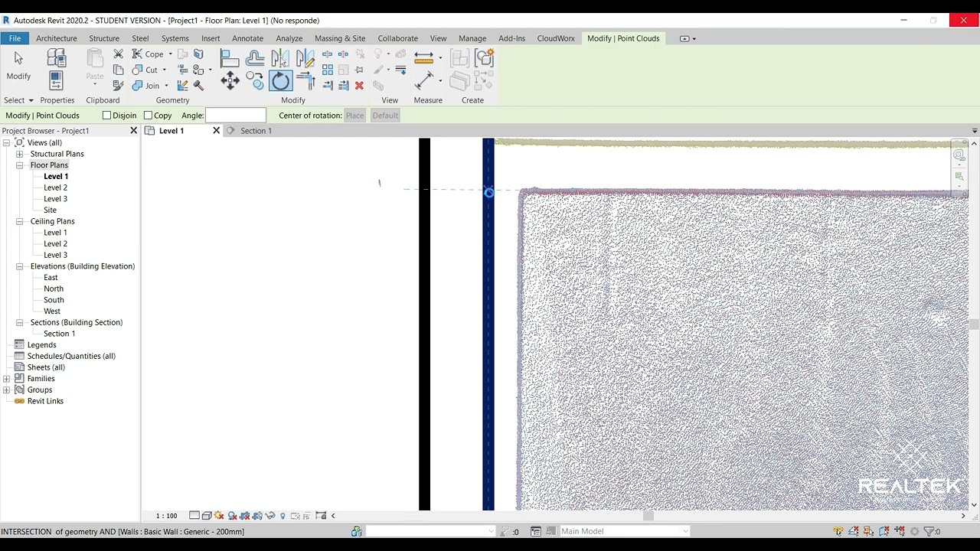Click the Split Element icon in Modify panel
980x551 pixels.
[x=327, y=54]
